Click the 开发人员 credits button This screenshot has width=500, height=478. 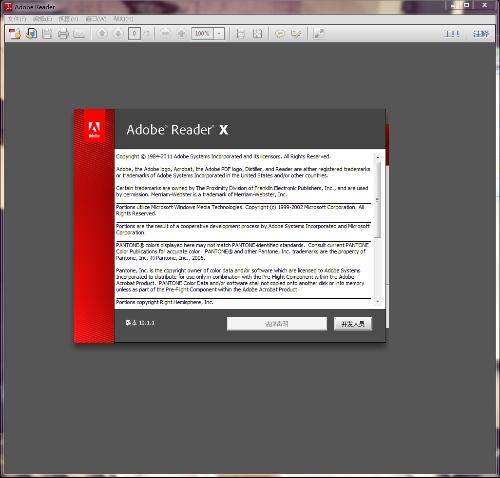(x=353, y=324)
